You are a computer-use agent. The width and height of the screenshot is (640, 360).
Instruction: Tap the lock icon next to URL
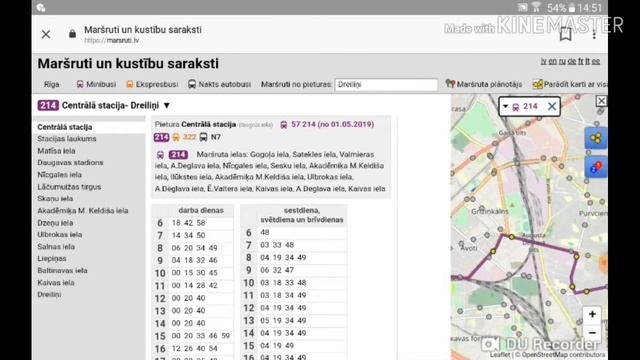[72, 34]
